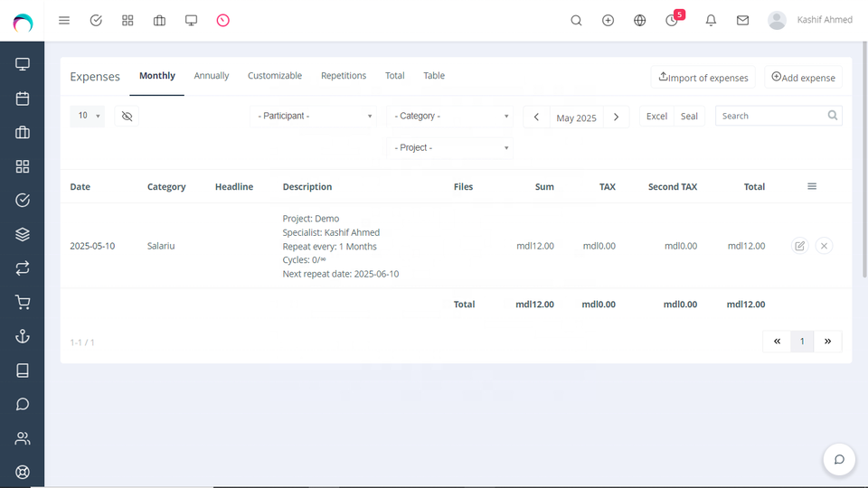The width and height of the screenshot is (868, 488).
Task: Click the shopping cart icon in sidebar
Action: point(23,303)
